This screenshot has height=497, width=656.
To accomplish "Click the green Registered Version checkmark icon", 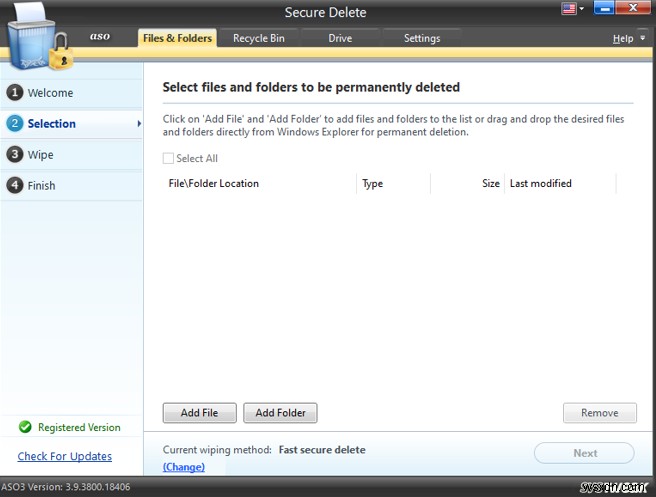I will tap(25, 427).
